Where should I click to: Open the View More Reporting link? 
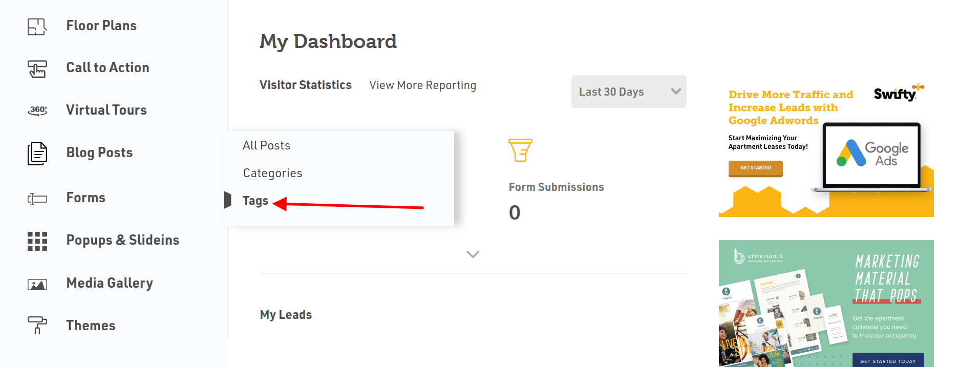click(x=422, y=85)
